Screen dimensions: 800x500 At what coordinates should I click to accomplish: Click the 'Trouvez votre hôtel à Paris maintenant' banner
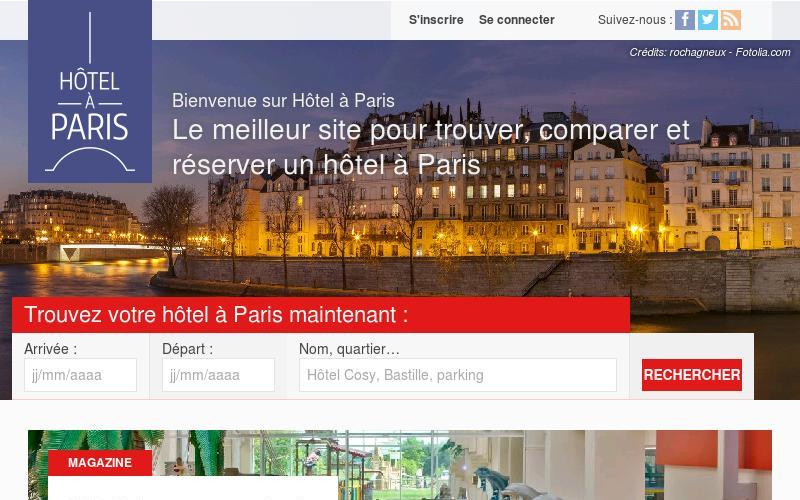321,315
